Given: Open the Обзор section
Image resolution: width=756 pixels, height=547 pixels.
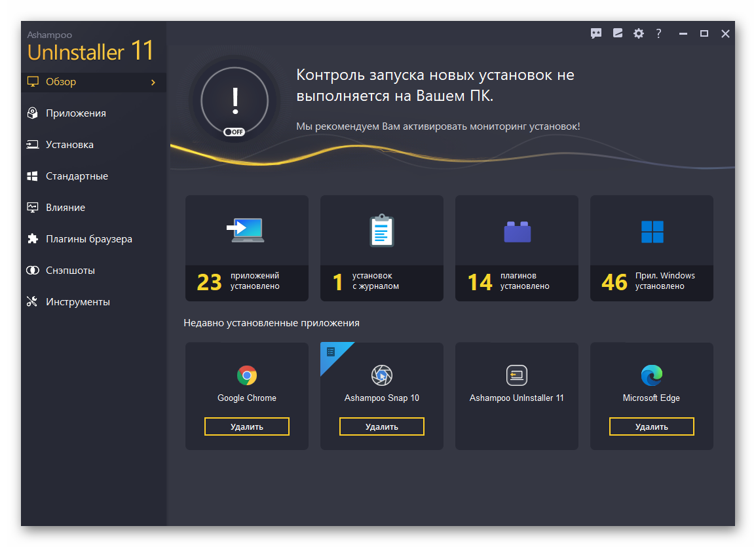Looking at the screenshot, I should click(x=94, y=82).
